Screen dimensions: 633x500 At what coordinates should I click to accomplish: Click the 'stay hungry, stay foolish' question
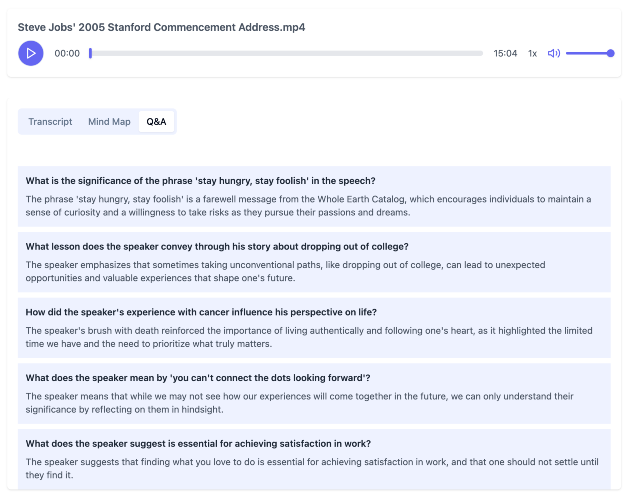click(201, 181)
